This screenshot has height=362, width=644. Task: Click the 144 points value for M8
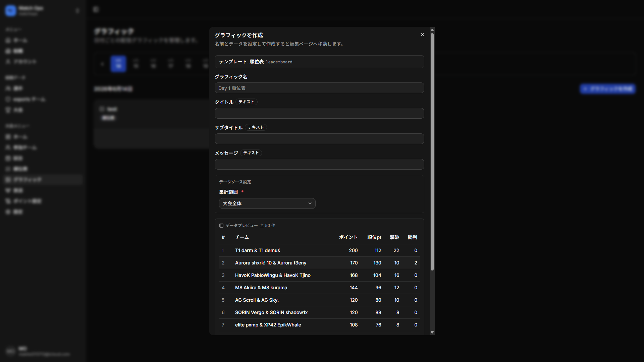tap(354, 288)
